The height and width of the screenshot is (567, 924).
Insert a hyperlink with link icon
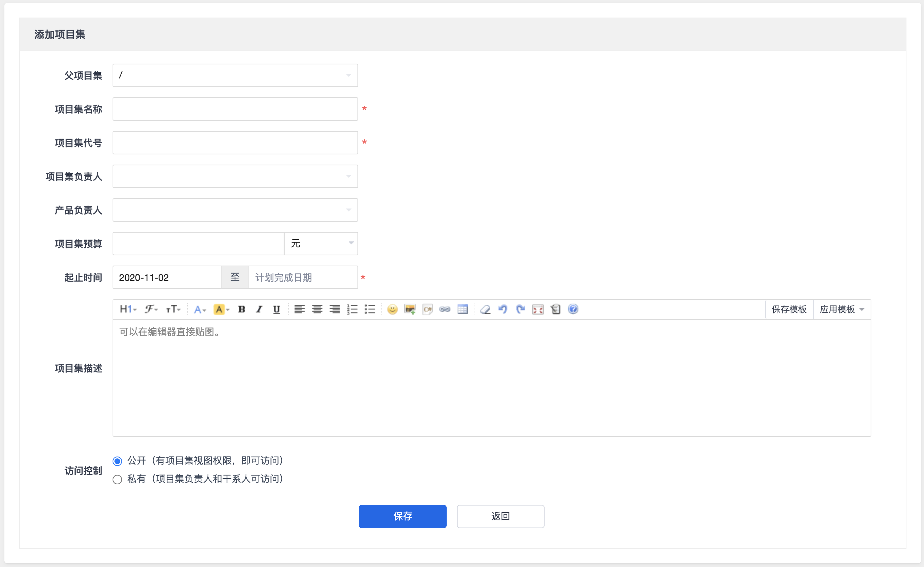click(445, 309)
